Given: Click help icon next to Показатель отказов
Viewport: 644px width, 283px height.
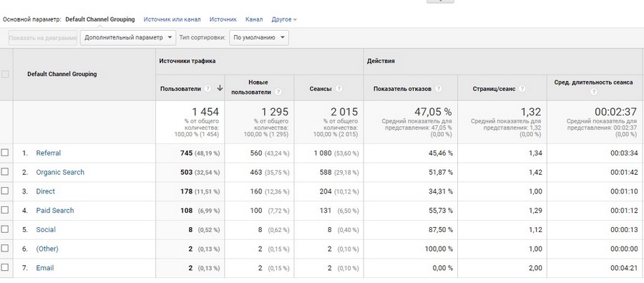Looking at the screenshot, I should (439, 88).
